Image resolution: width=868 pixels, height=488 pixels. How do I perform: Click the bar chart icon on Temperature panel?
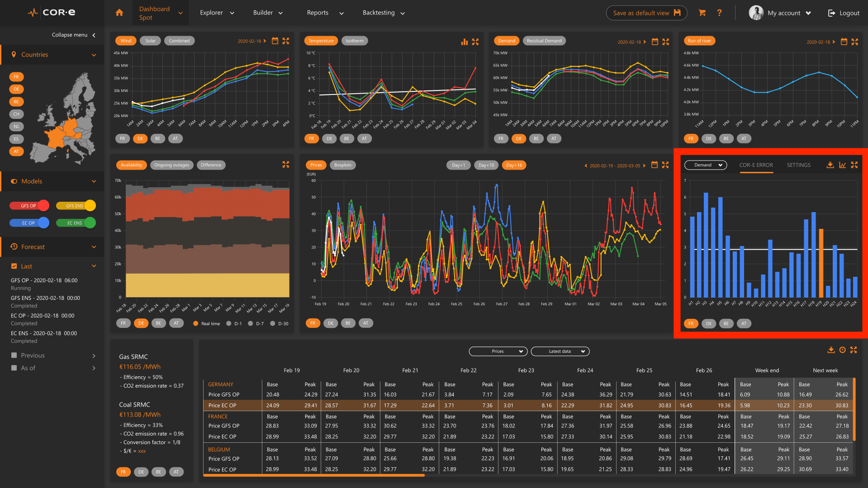pyautogui.click(x=465, y=42)
